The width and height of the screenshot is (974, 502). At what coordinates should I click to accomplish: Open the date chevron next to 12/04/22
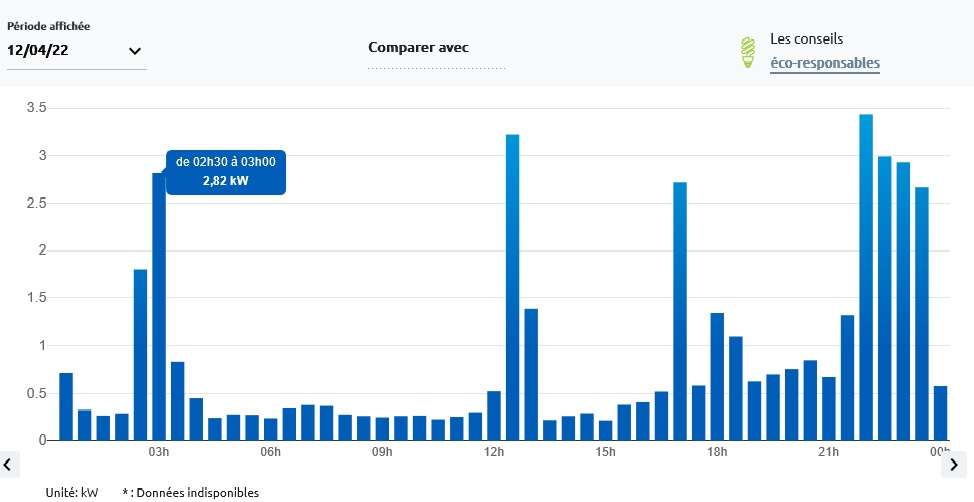tap(135, 51)
